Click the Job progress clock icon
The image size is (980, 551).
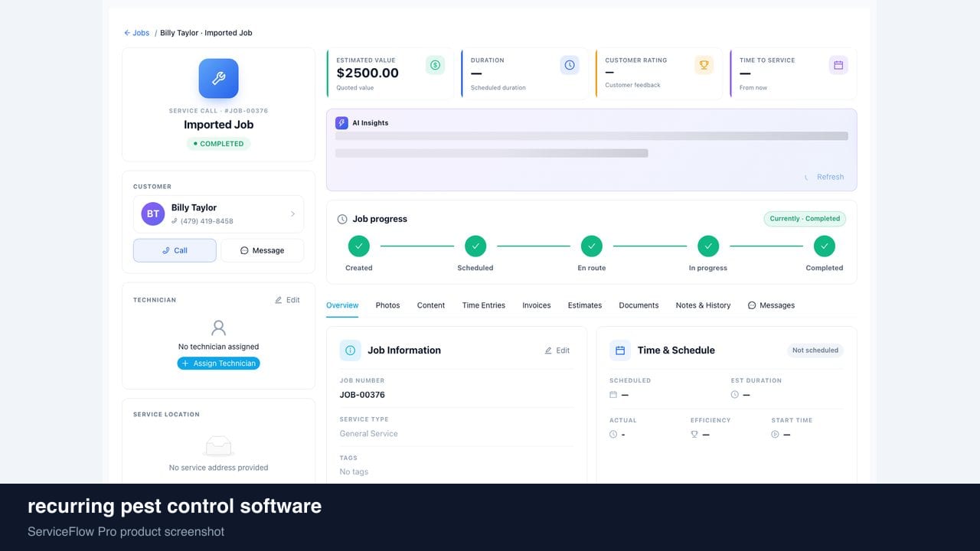click(342, 219)
